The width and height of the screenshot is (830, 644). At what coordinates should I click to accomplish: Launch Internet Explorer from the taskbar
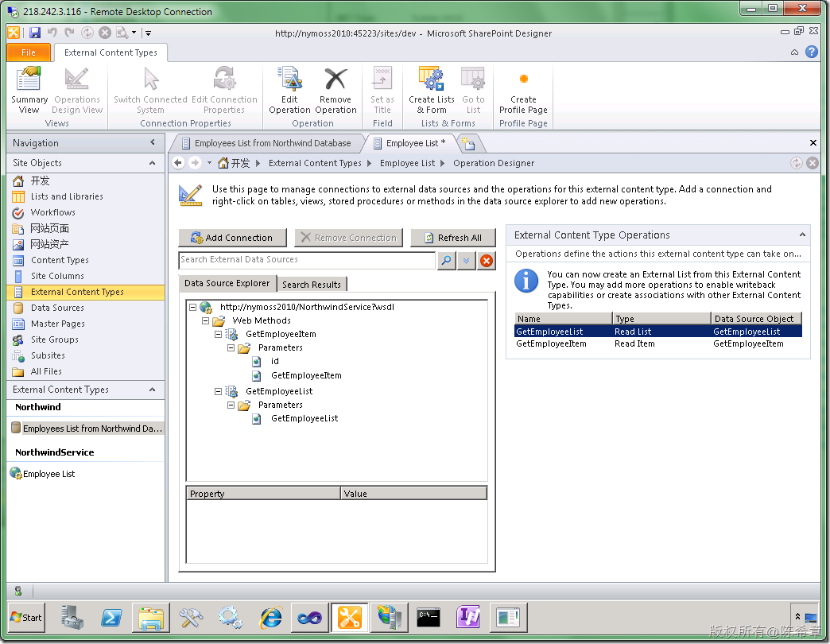[x=270, y=618]
